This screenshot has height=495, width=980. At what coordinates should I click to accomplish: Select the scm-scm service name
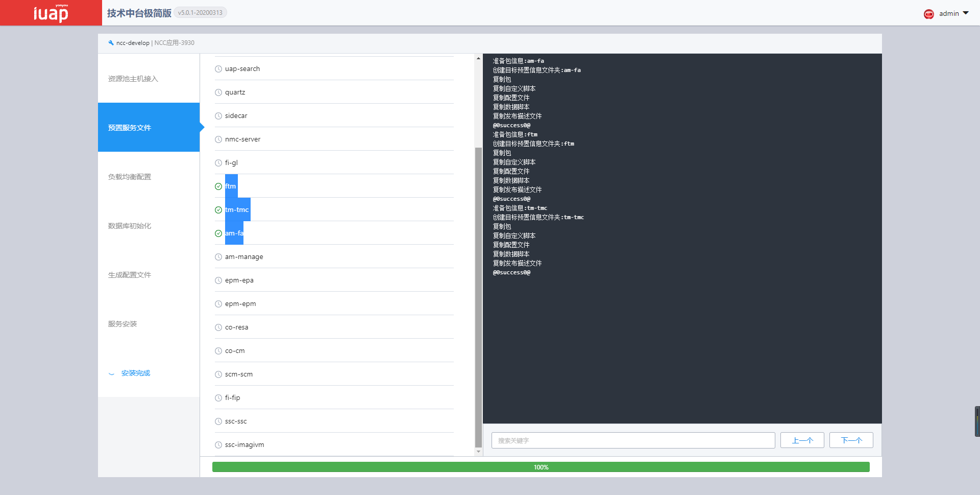point(239,374)
